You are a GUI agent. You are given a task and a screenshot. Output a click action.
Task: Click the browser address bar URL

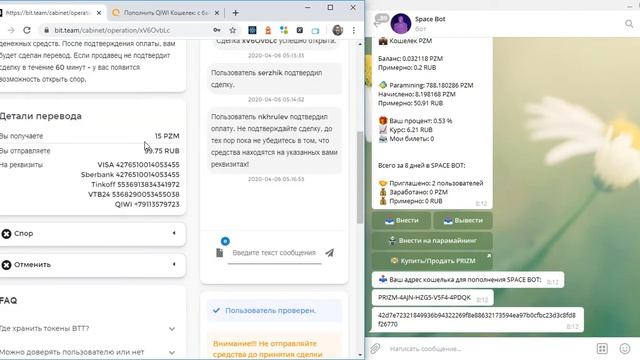point(112,30)
